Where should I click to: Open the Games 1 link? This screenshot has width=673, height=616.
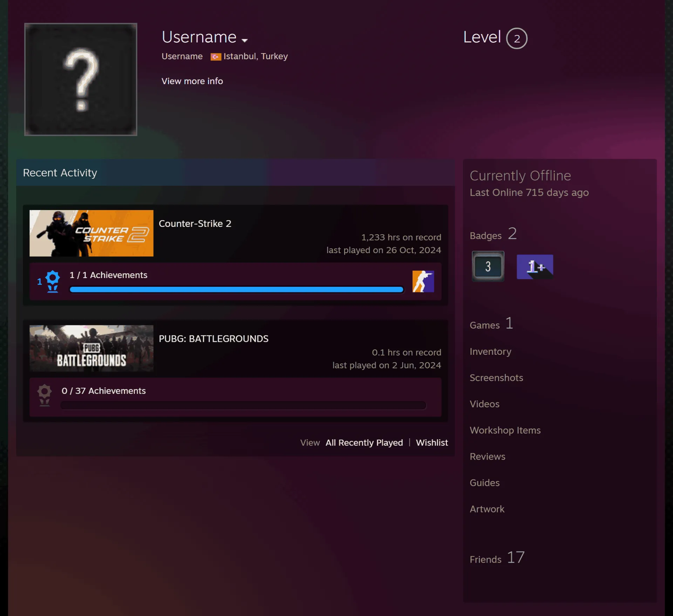(491, 324)
